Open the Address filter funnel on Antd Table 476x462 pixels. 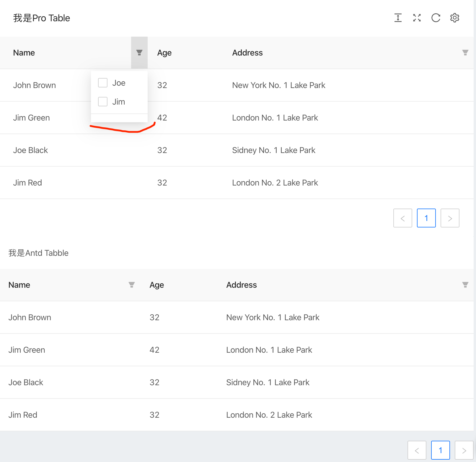tap(465, 285)
